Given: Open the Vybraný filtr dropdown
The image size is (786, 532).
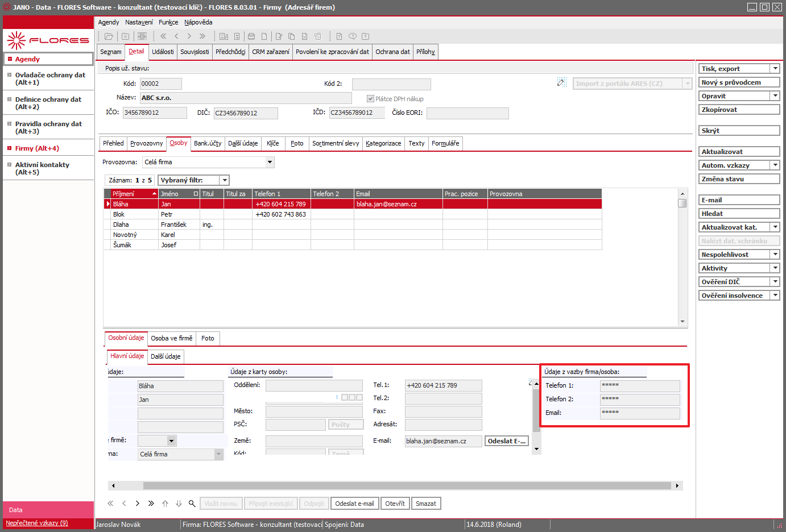Looking at the screenshot, I should (x=225, y=180).
